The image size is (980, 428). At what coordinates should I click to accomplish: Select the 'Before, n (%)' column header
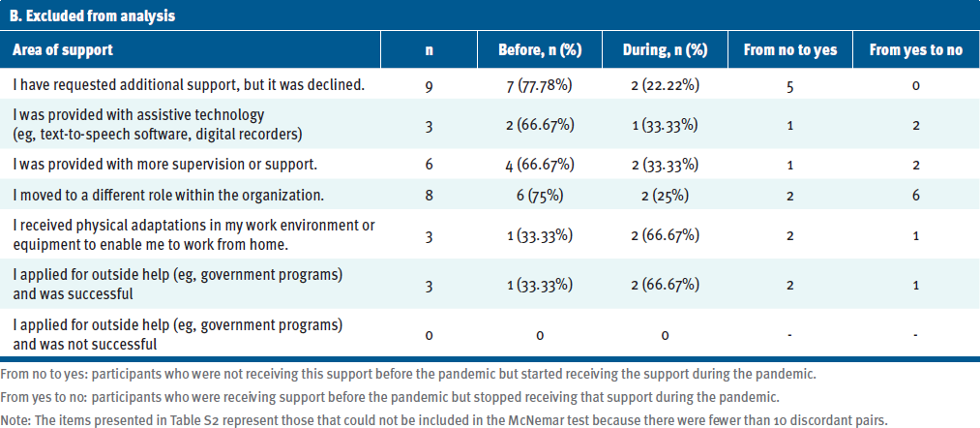pyautogui.click(x=540, y=50)
